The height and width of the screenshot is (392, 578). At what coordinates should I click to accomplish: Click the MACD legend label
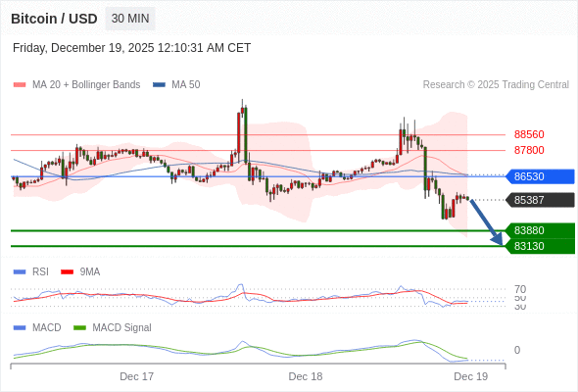[47, 328]
